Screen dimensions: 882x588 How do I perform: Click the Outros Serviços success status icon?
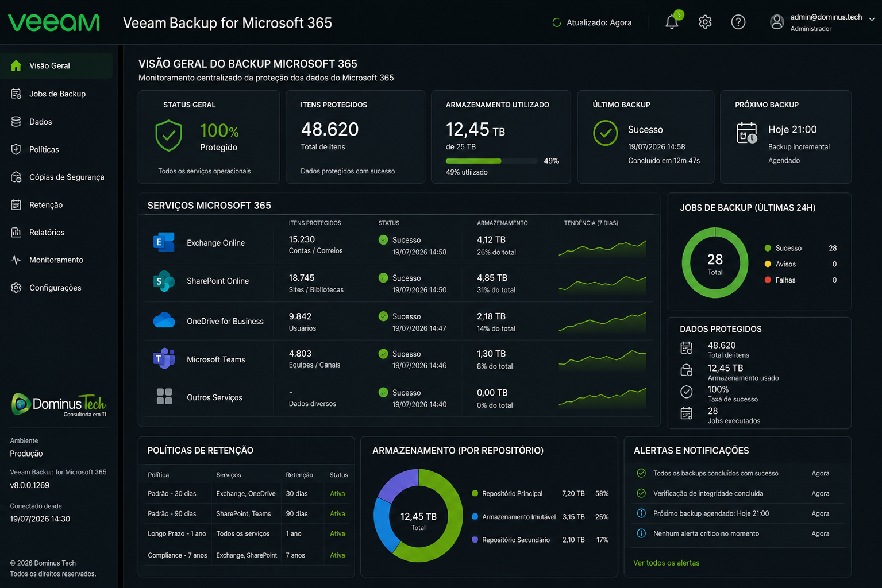coord(383,392)
